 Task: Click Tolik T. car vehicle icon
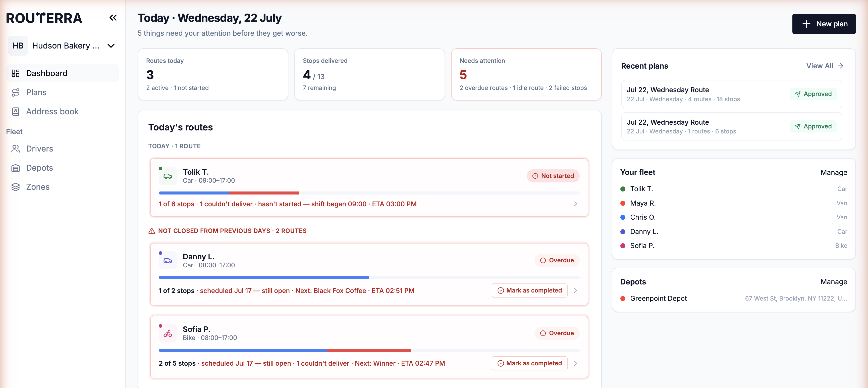168,176
